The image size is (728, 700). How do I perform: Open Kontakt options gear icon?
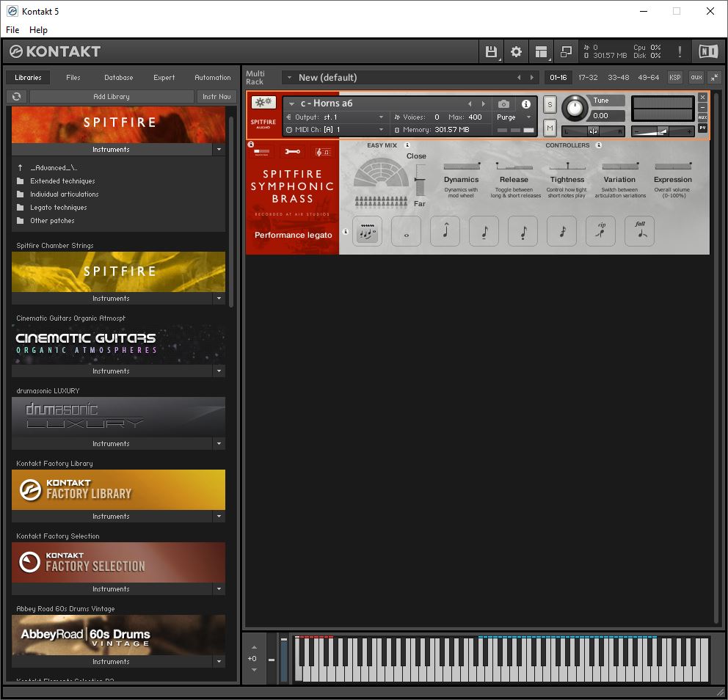click(x=516, y=51)
